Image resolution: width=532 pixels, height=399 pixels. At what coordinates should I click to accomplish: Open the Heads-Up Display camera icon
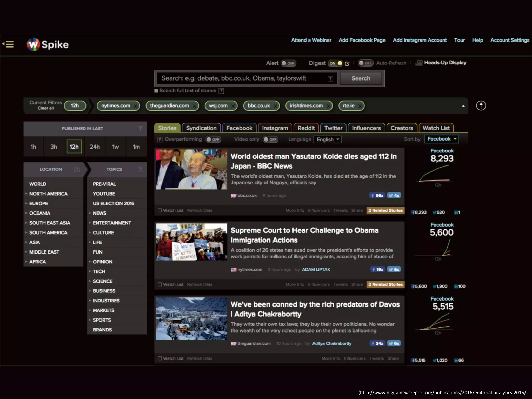click(419, 63)
